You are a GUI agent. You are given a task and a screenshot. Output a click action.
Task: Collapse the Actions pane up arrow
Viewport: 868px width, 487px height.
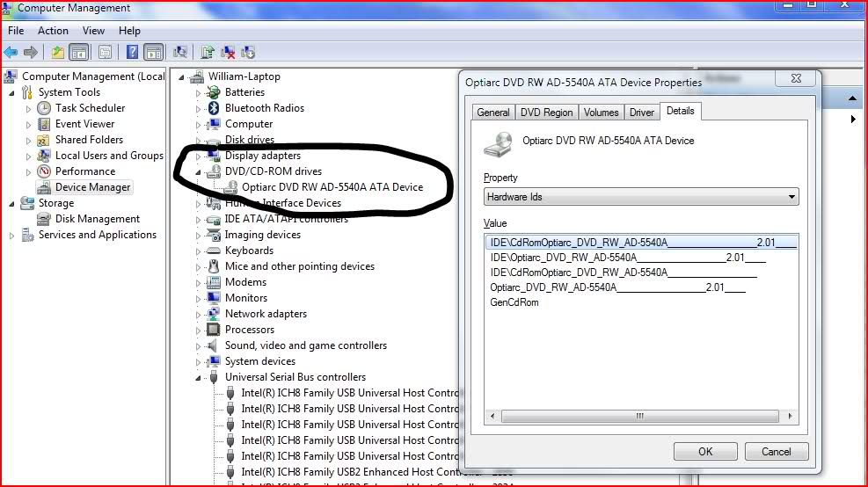[x=852, y=98]
